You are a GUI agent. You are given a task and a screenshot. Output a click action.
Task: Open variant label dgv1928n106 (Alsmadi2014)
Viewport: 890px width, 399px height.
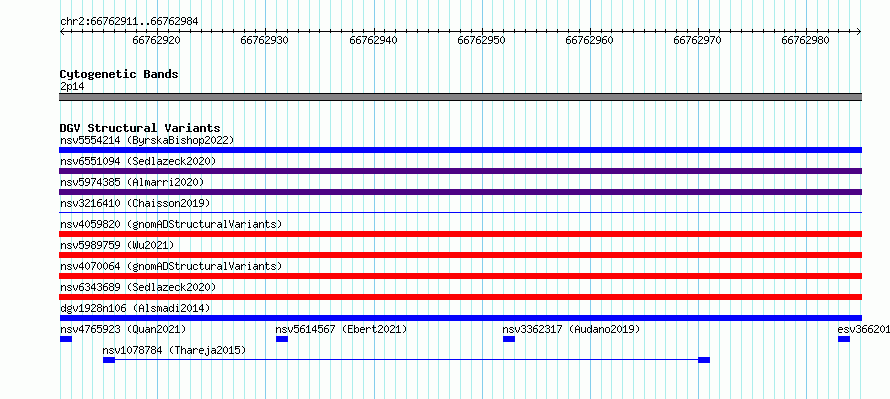point(135,308)
